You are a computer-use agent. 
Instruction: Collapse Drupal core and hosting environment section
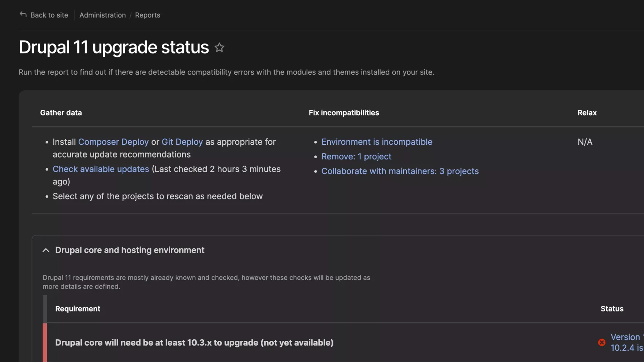click(46, 250)
